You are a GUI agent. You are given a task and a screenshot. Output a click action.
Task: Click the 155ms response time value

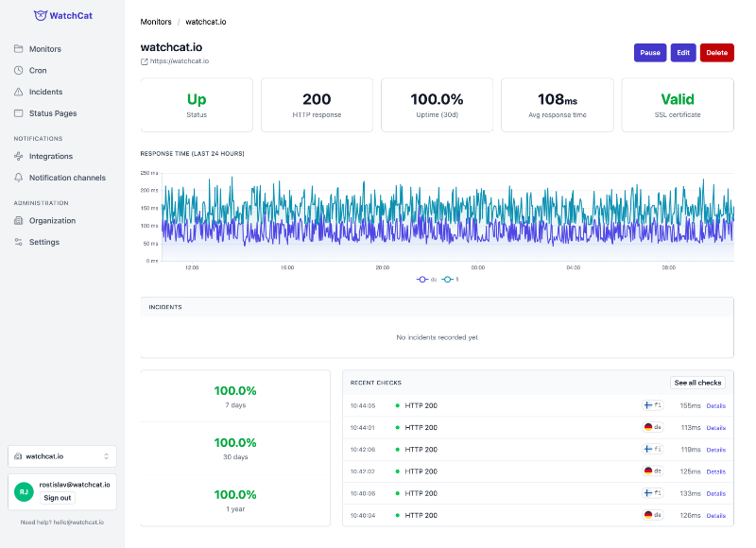[x=690, y=406]
